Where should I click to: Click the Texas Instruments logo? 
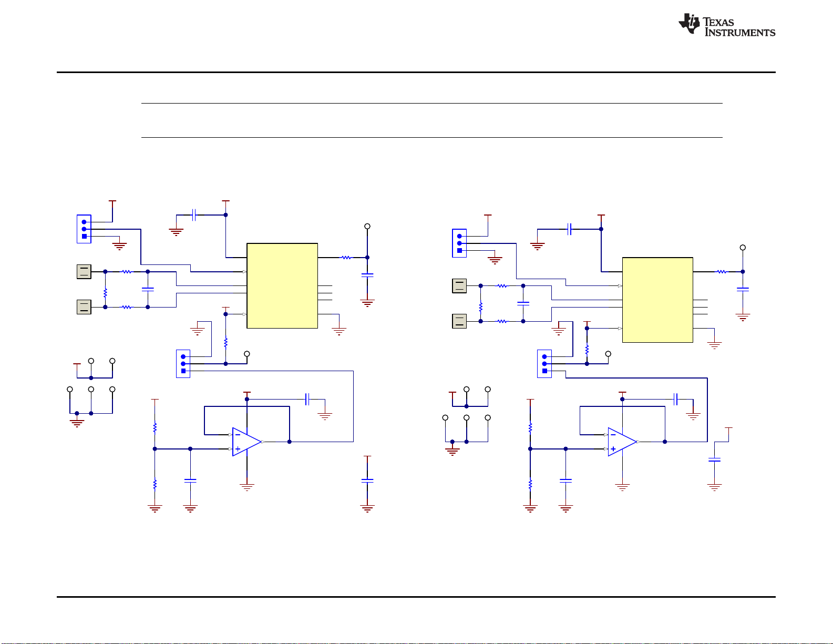click(x=726, y=25)
